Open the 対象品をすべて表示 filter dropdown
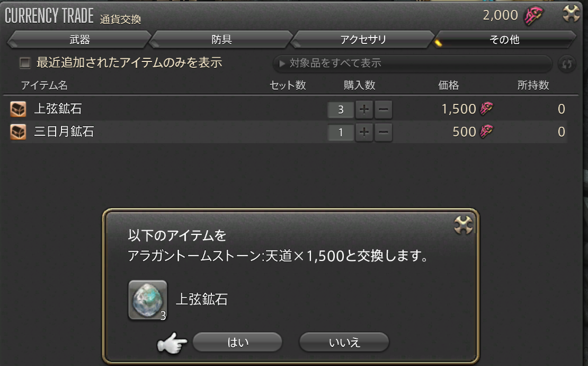The height and width of the screenshot is (366, 588). 413,63
